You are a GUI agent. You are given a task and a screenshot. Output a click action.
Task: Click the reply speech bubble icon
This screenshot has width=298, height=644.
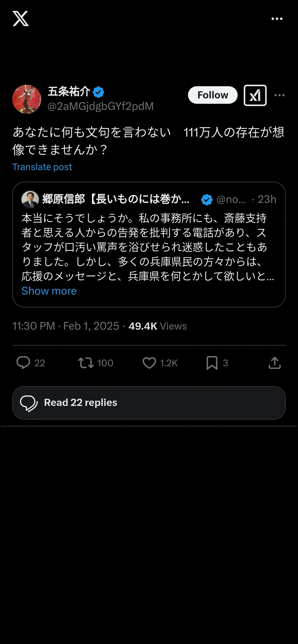point(23,363)
